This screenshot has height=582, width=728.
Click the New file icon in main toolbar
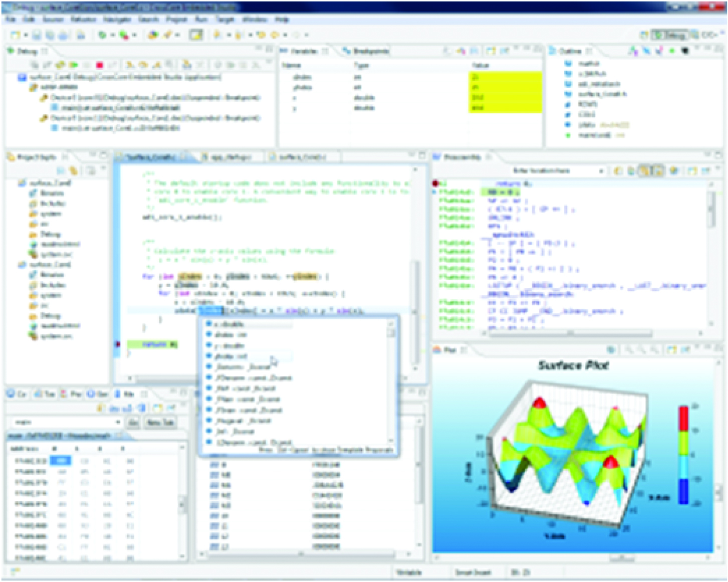pos(15,35)
